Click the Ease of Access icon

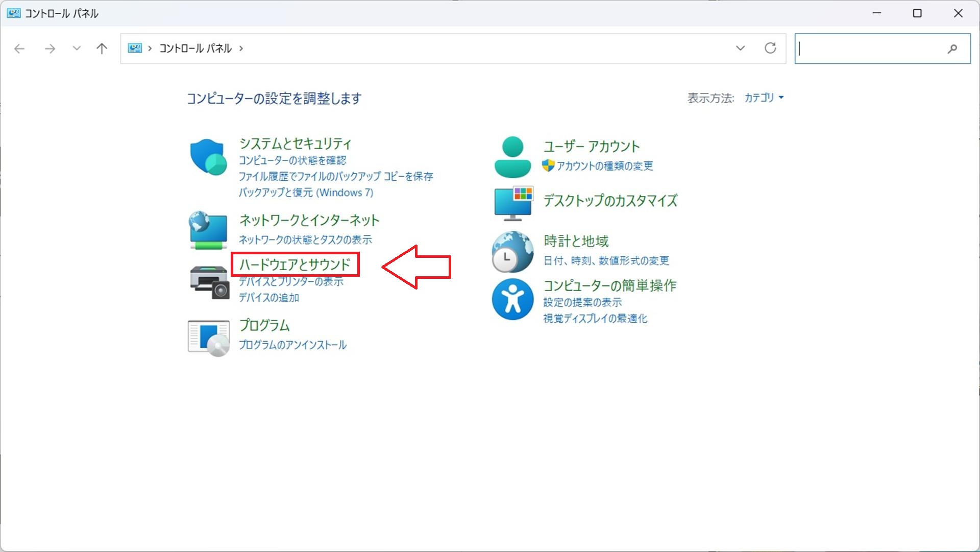tap(512, 299)
